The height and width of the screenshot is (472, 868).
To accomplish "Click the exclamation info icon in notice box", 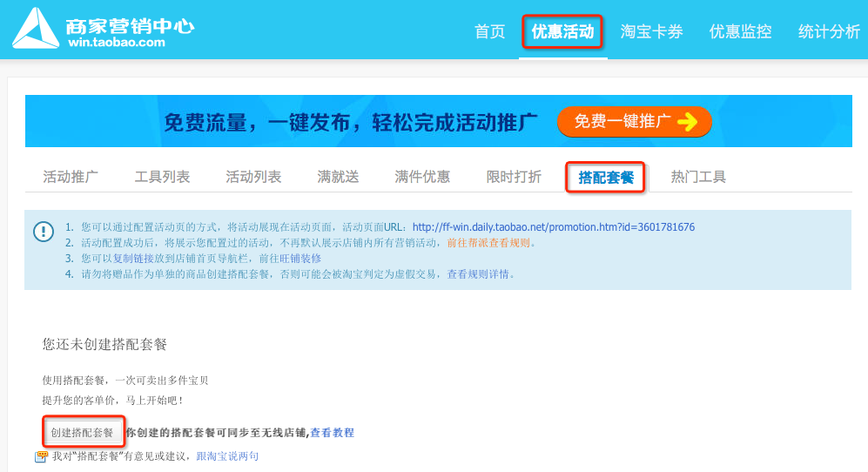I will tap(43, 231).
